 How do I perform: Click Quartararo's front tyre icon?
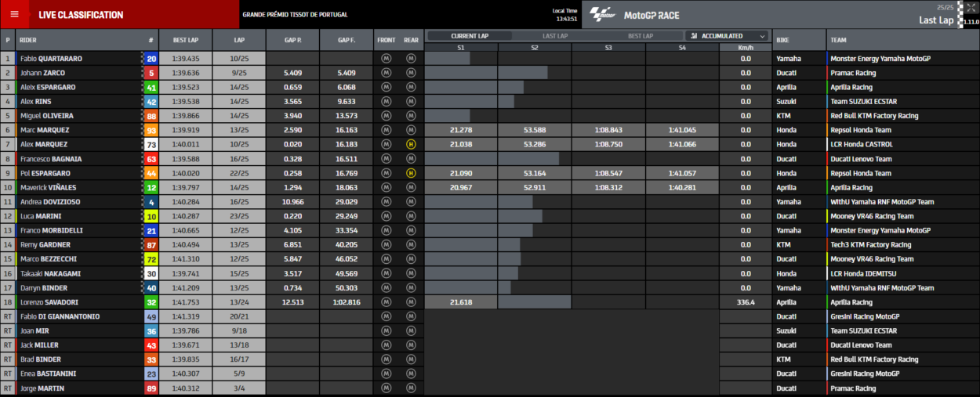point(386,59)
